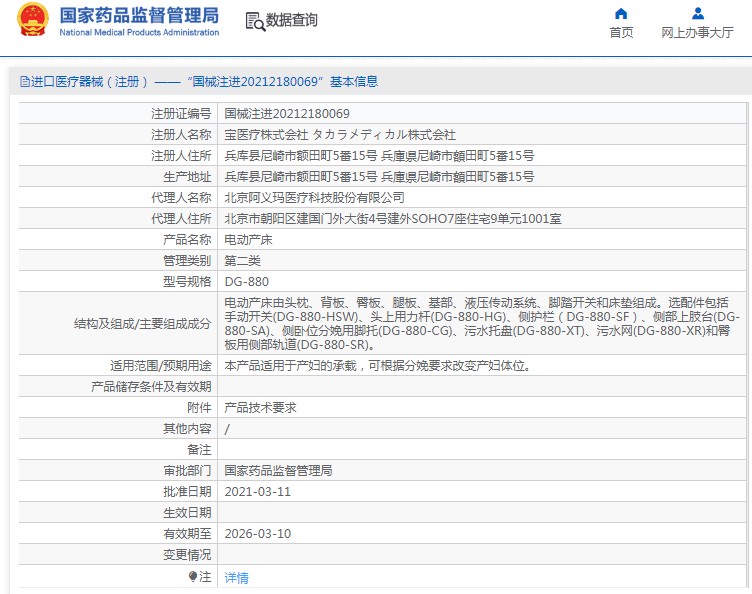Click the 附件 label

(200, 408)
